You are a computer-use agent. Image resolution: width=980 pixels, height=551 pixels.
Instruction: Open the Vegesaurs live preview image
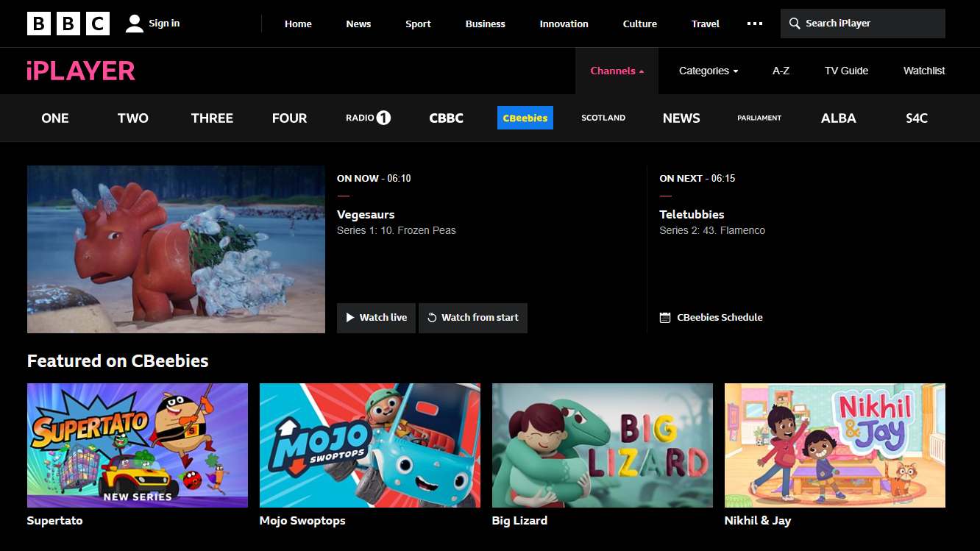[176, 249]
